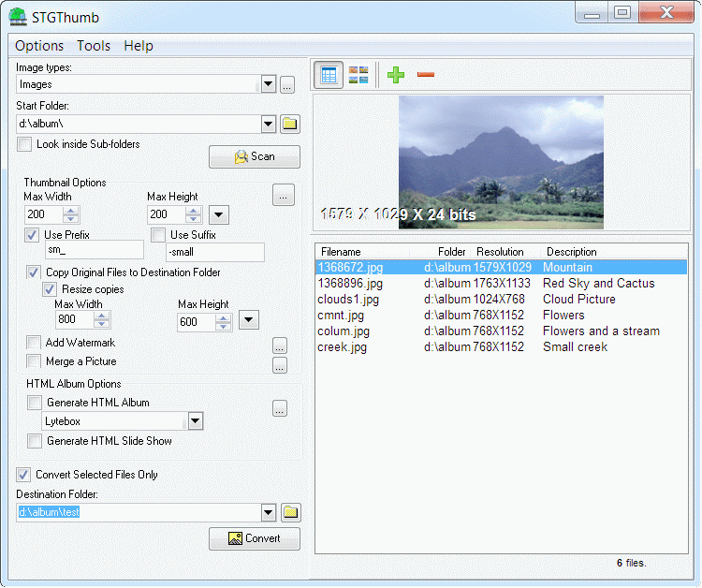Screen dimensions: 702x588
Task: Open the Lytebox album style dropdown
Action: click(x=195, y=421)
